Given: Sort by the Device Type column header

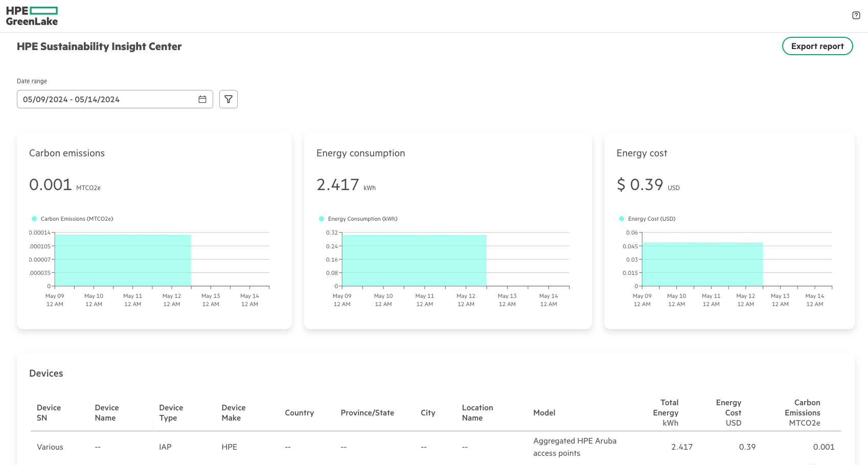Looking at the screenshot, I should pyautogui.click(x=171, y=413).
